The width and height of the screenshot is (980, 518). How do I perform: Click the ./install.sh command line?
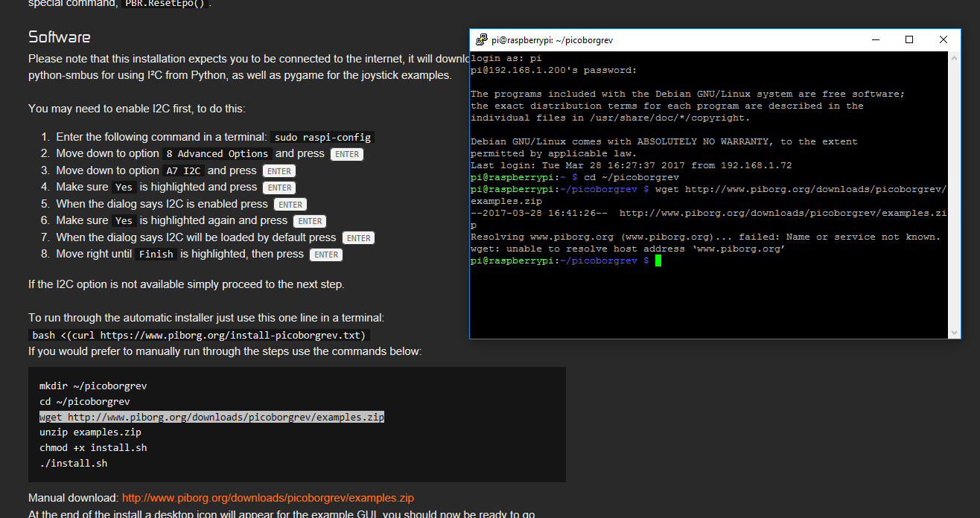(x=73, y=464)
